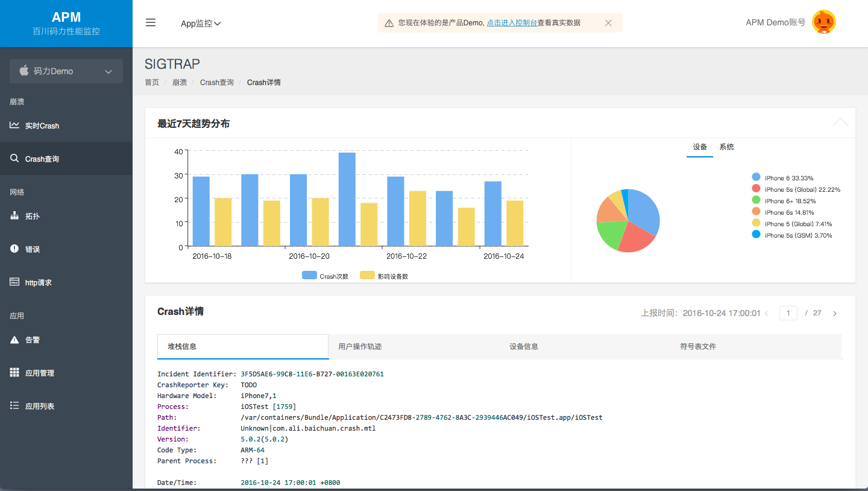Toggle the hamburger sidebar menu icon
Image resolution: width=868 pixels, height=491 pixels.
pos(151,23)
